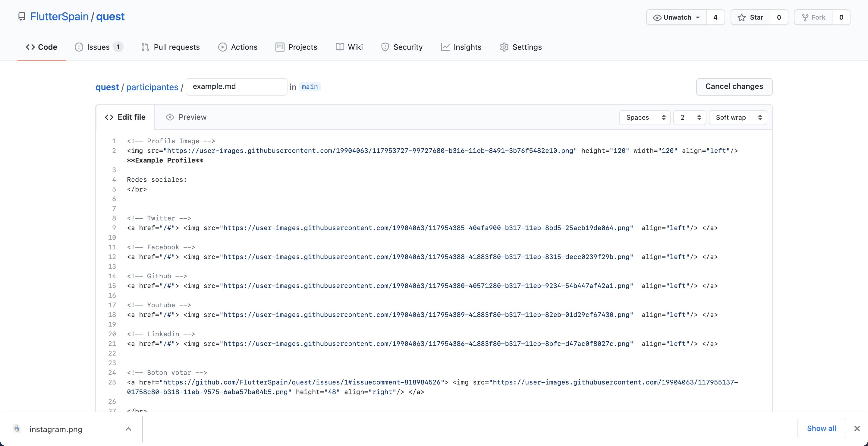Click Show all downloads
The height and width of the screenshot is (446, 868).
tap(822, 429)
